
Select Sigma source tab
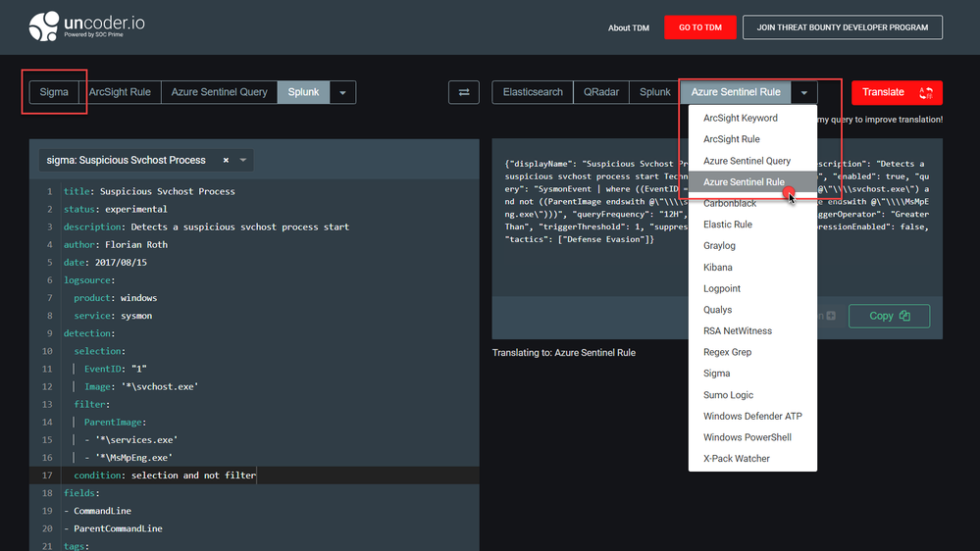(x=54, y=92)
